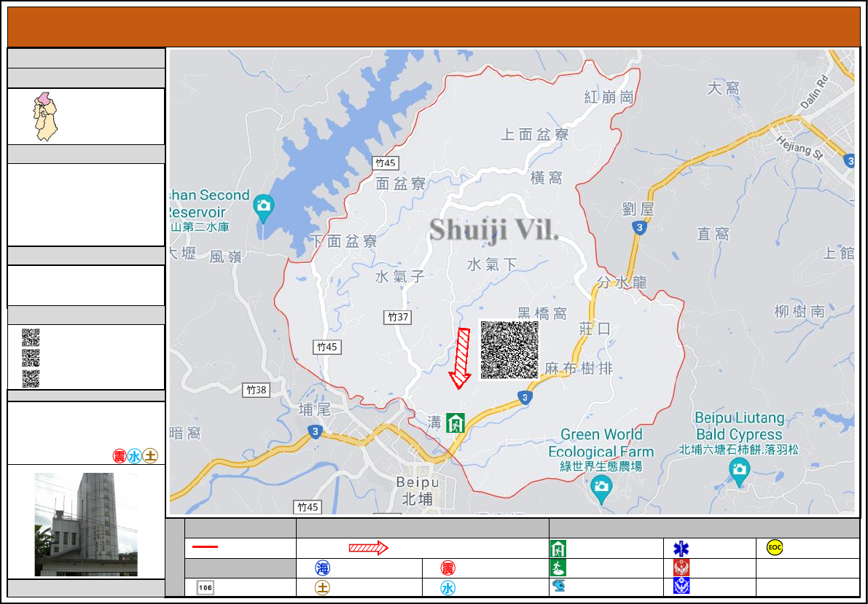Click the 黑橋窩 place label

click(x=542, y=314)
